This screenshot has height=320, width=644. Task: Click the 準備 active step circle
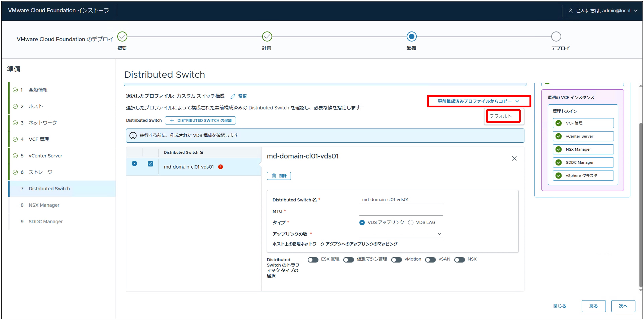coord(412,37)
